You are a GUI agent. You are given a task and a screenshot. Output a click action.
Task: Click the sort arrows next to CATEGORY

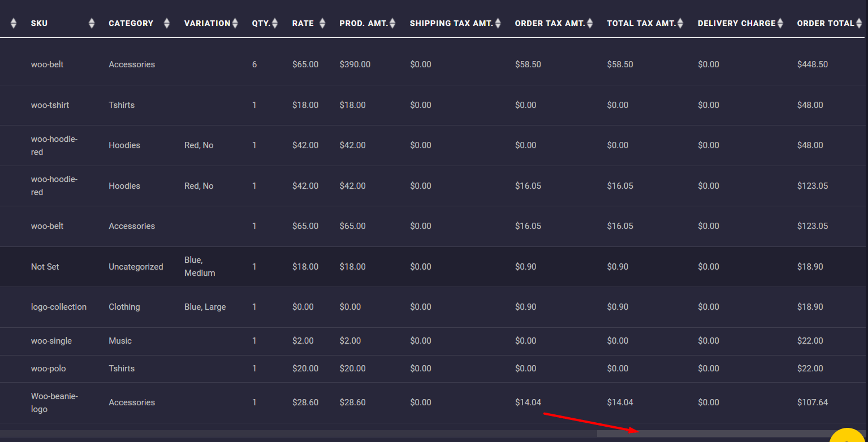tap(166, 23)
